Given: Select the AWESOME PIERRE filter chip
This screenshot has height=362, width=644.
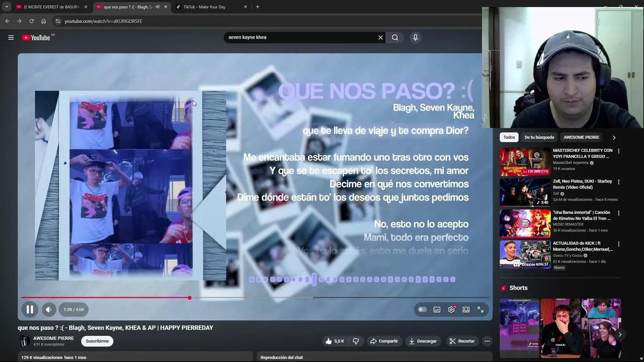Looking at the screenshot, I should point(581,137).
